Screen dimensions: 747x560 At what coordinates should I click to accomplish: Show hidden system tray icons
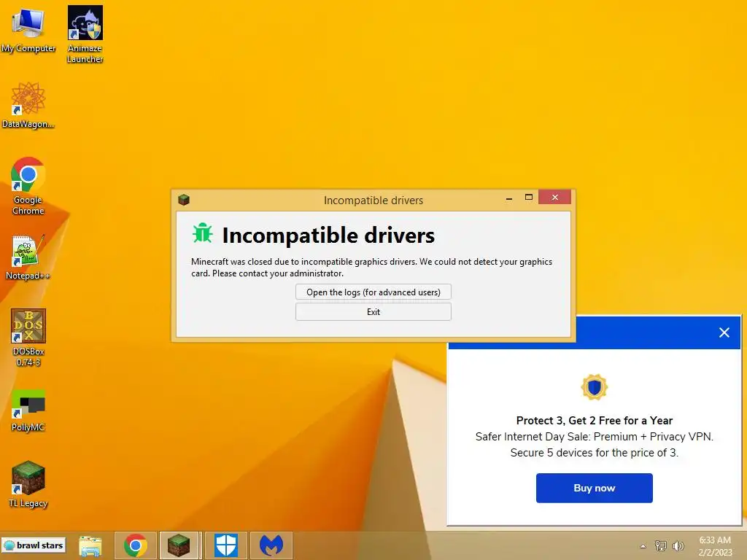[x=643, y=546]
